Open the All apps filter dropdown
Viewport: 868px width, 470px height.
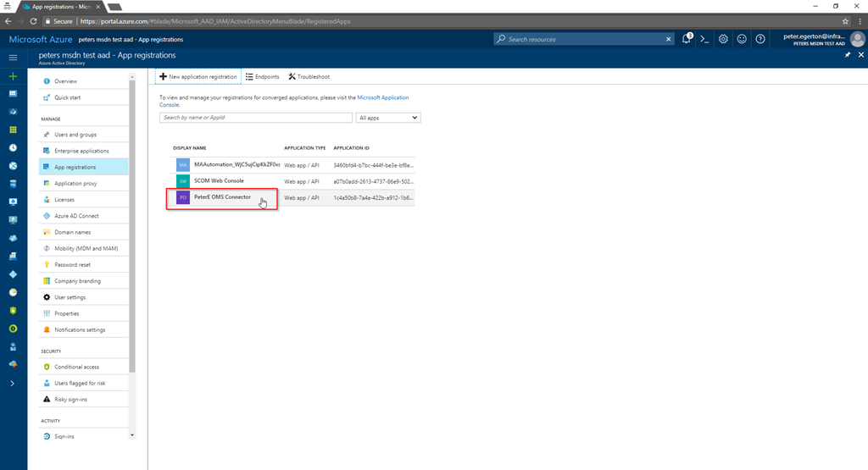388,118
